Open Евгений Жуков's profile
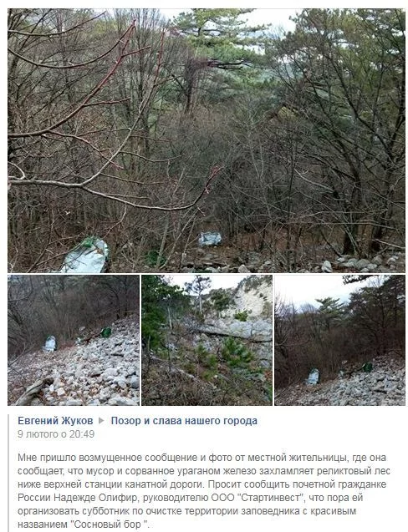The width and height of the screenshot is (408, 532). click(55, 421)
